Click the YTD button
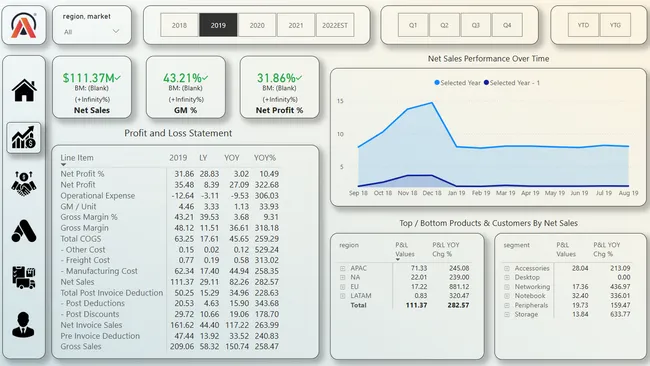 click(x=583, y=25)
